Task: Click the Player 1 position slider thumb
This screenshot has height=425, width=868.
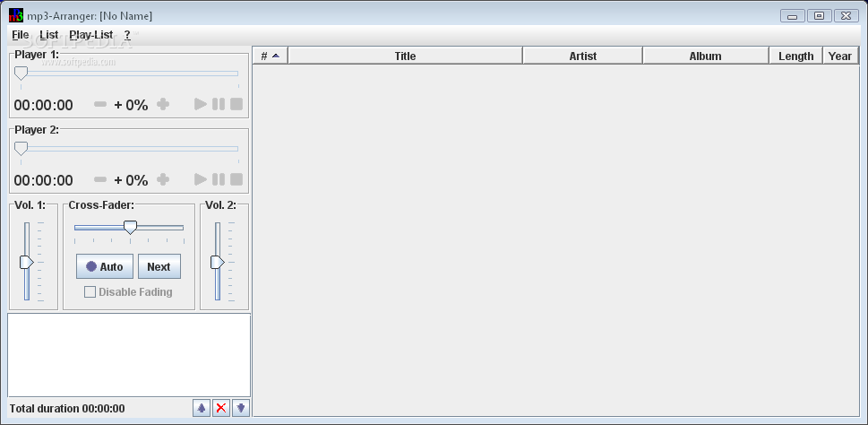Action: (21, 74)
